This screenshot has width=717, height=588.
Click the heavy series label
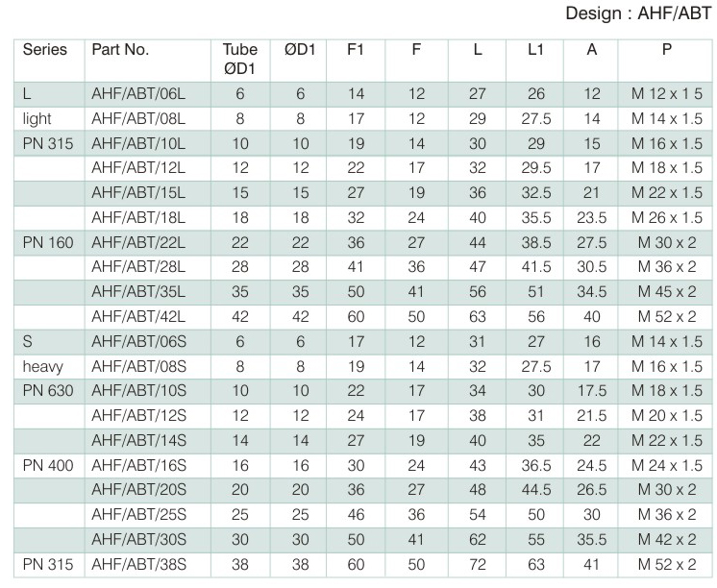point(43,366)
